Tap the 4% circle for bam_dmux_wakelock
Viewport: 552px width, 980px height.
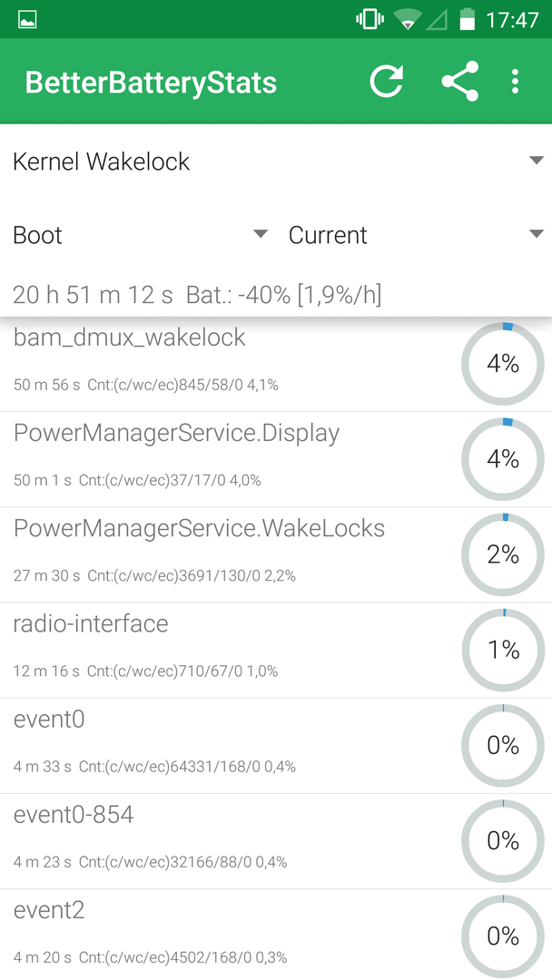[503, 364]
